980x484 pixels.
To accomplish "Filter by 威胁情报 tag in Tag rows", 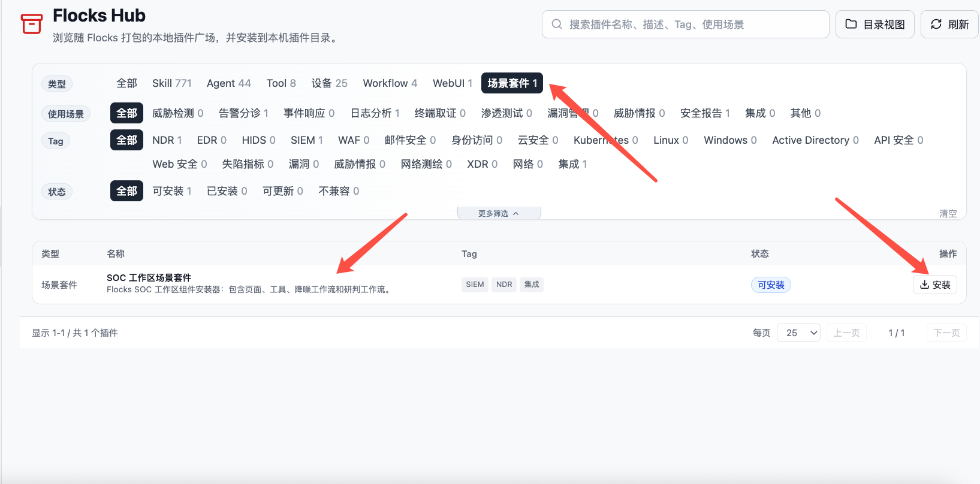I will 360,164.
